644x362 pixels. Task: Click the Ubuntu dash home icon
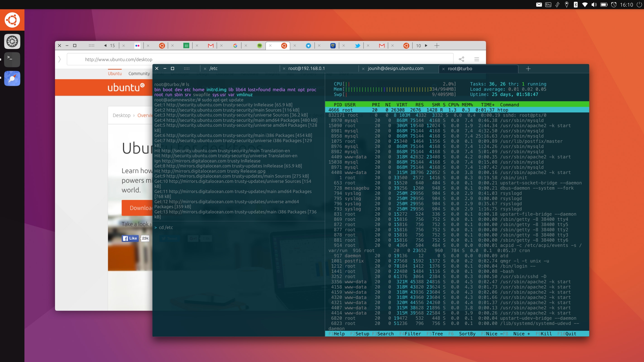(12, 20)
